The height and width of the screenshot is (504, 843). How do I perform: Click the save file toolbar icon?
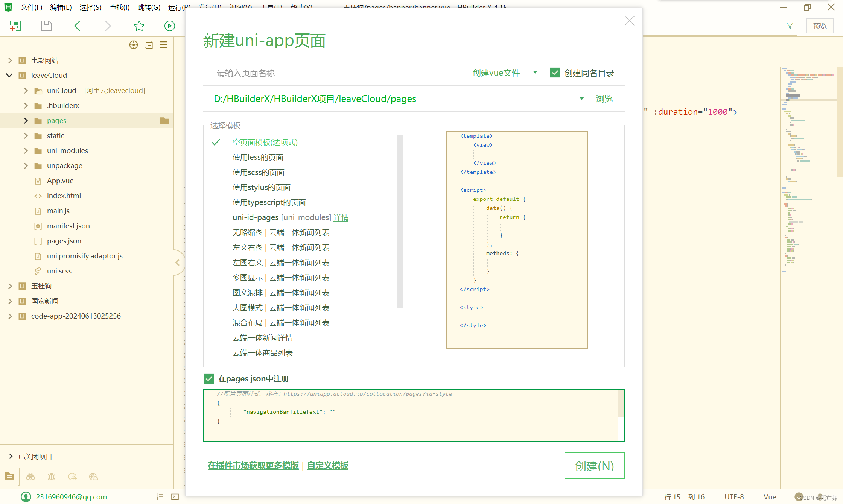(x=46, y=26)
